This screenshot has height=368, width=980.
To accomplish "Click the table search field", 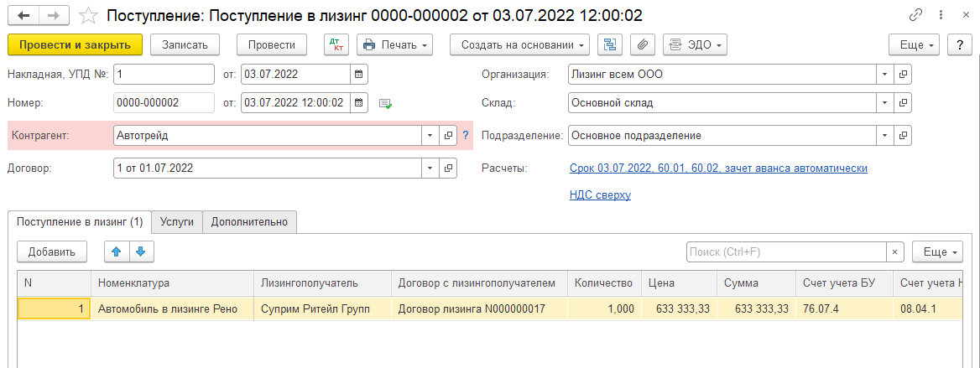I will coord(785,251).
